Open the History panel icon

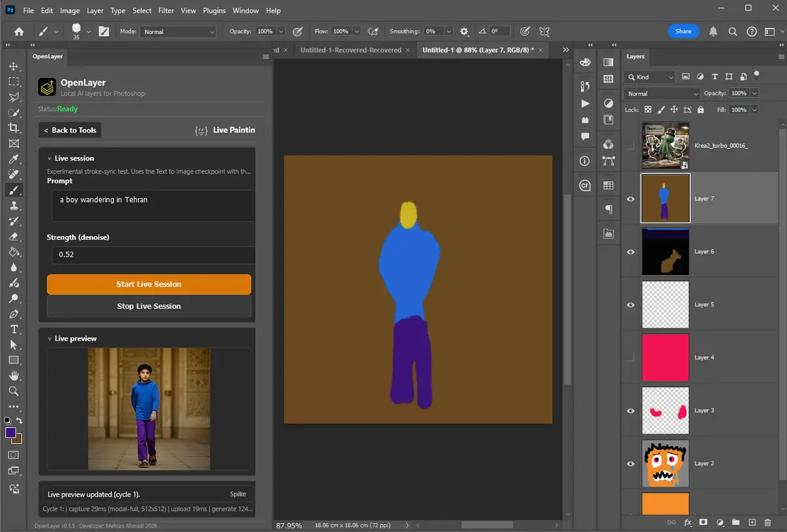click(585, 86)
